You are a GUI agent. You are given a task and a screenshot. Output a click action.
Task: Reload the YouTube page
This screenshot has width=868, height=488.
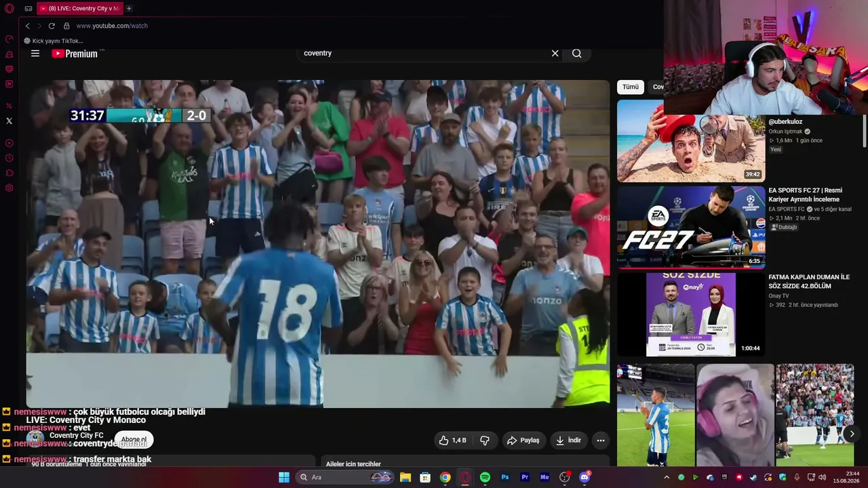click(x=52, y=26)
